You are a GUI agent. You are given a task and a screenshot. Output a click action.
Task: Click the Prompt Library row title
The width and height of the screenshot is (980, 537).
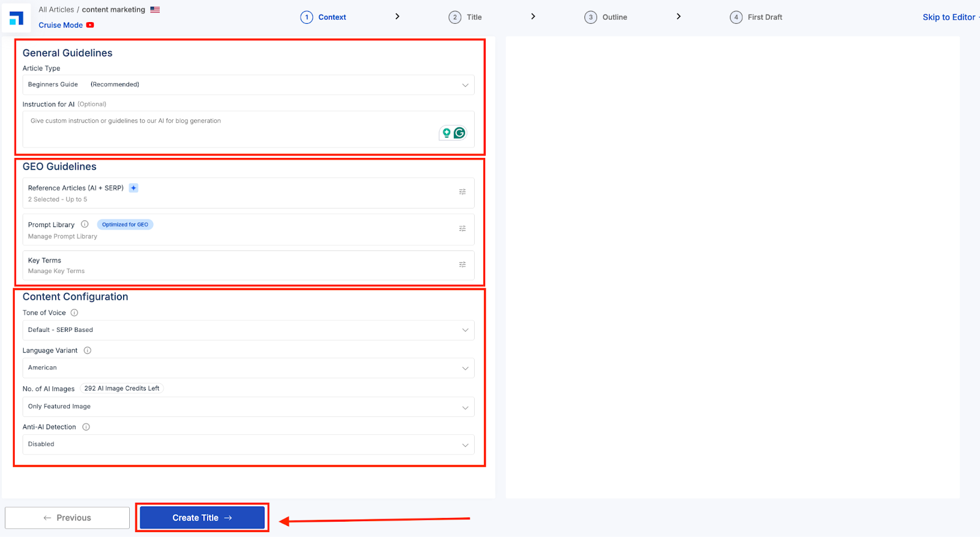pos(51,225)
